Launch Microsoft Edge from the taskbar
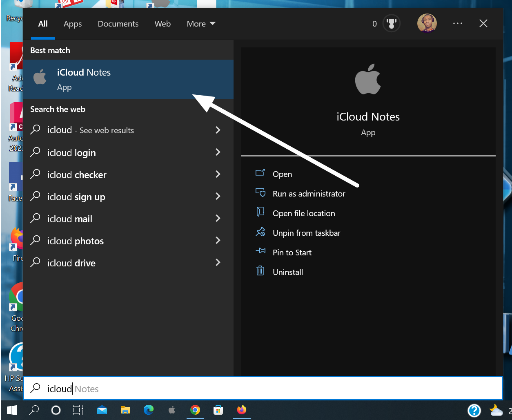512x420 pixels. [149, 410]
